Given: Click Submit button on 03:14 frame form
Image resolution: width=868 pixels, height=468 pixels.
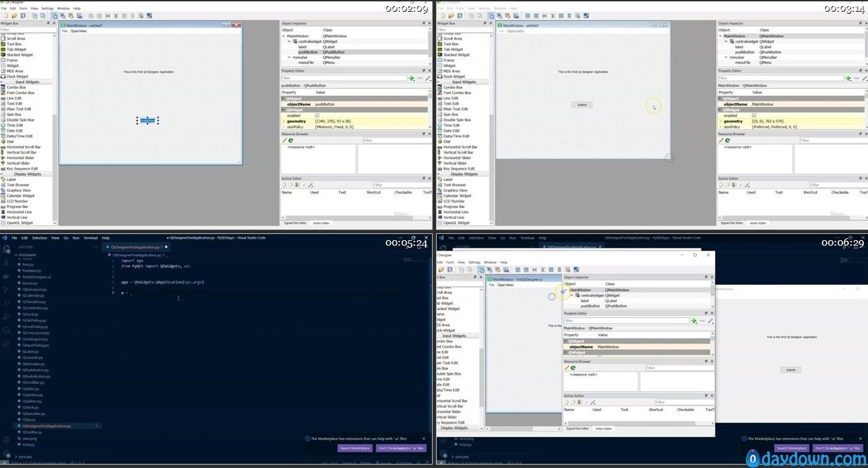Looking at the screenshot, I should click(582, 104).
